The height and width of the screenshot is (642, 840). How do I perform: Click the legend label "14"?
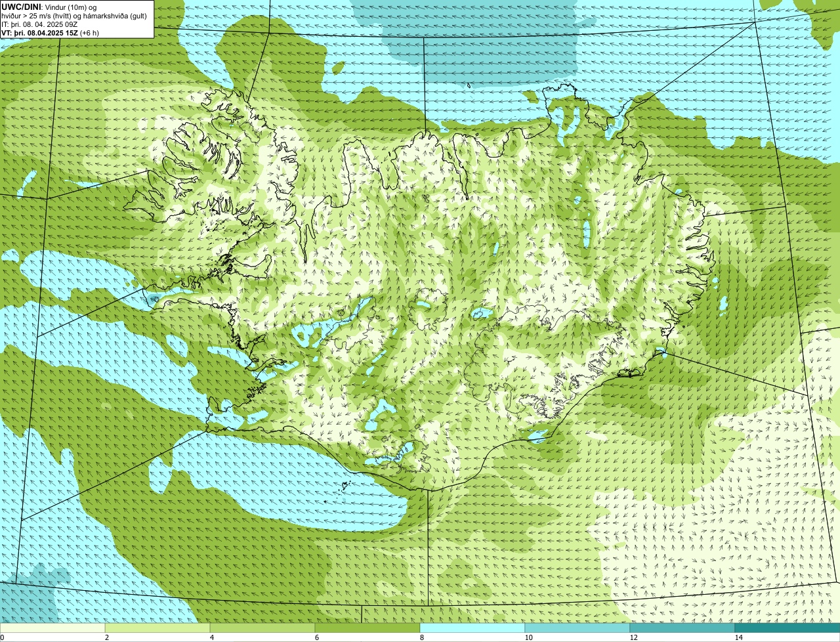point(738,637)
